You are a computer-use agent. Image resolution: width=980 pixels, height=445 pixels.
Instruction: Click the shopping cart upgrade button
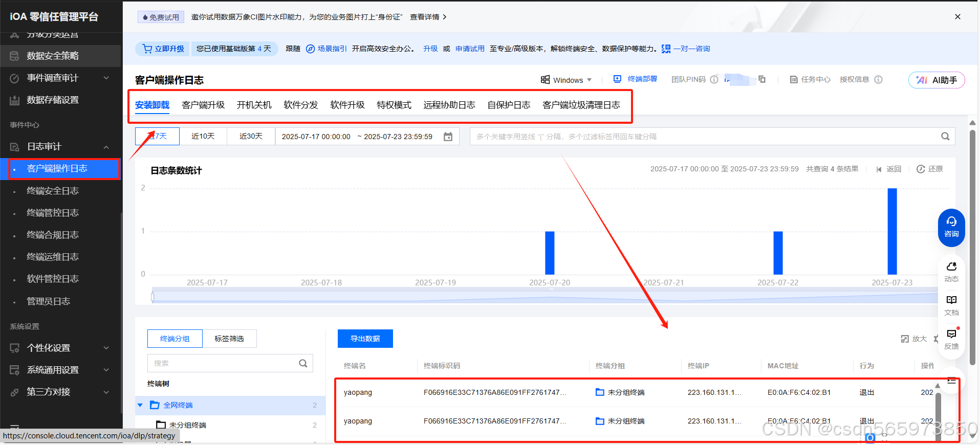tap(163, 49)
